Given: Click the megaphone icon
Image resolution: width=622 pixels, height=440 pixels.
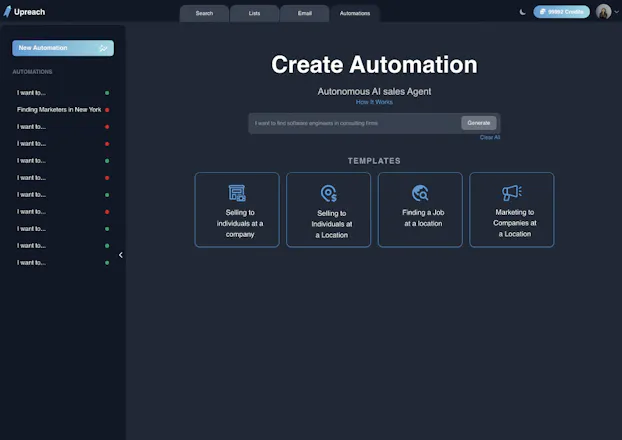Looking at the screenshot, I should tap(512, 193).
